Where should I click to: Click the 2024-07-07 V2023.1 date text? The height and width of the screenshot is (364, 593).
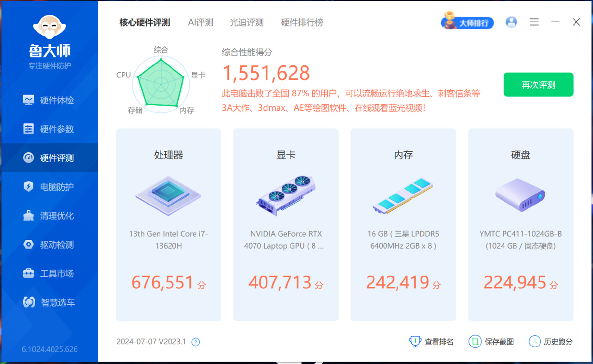coord(151,342)
